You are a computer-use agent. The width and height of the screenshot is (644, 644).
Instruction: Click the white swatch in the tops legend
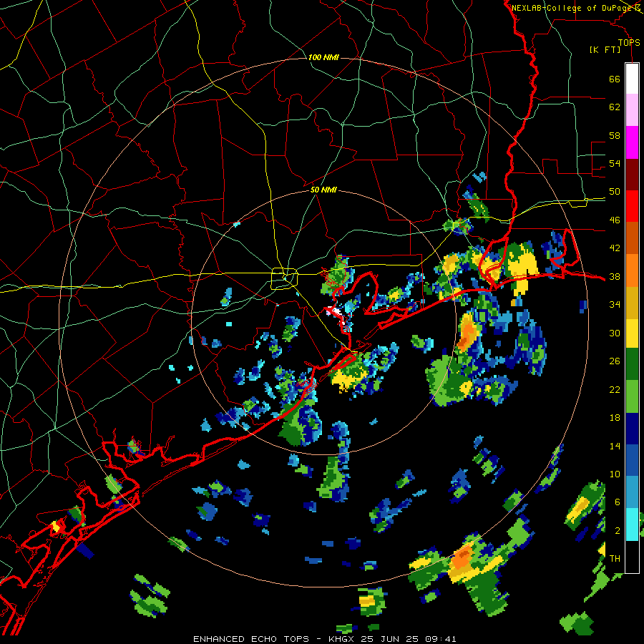point(632,79)
